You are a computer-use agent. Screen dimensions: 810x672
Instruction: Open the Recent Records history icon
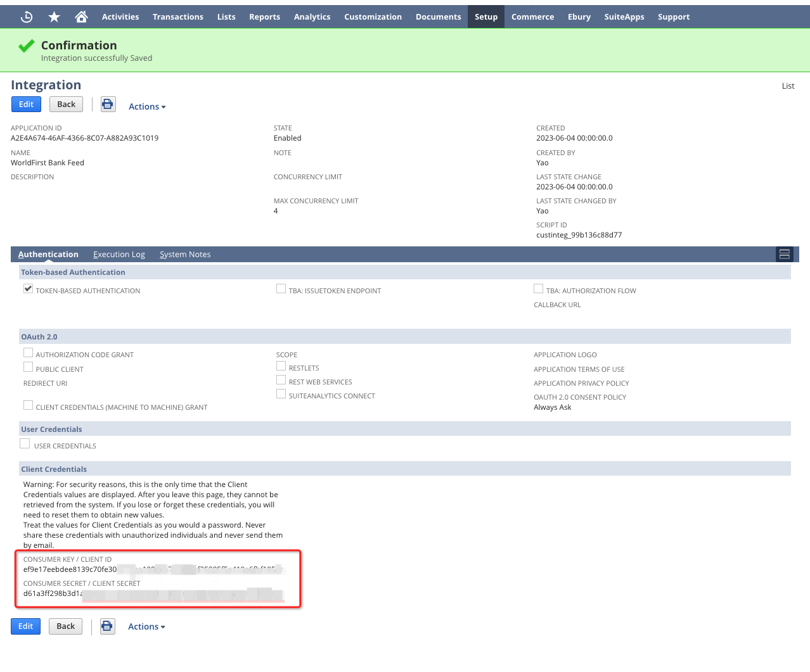[x=27, y=17]
